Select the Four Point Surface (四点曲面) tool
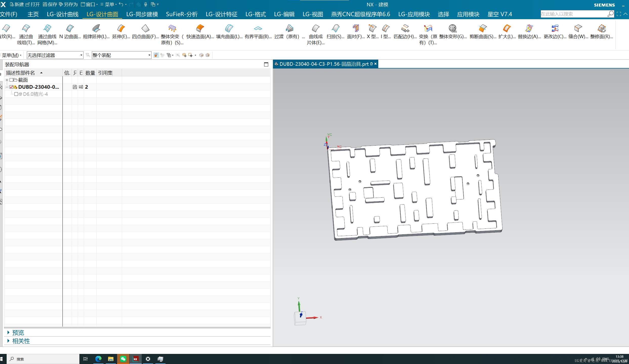 [145, 29]
